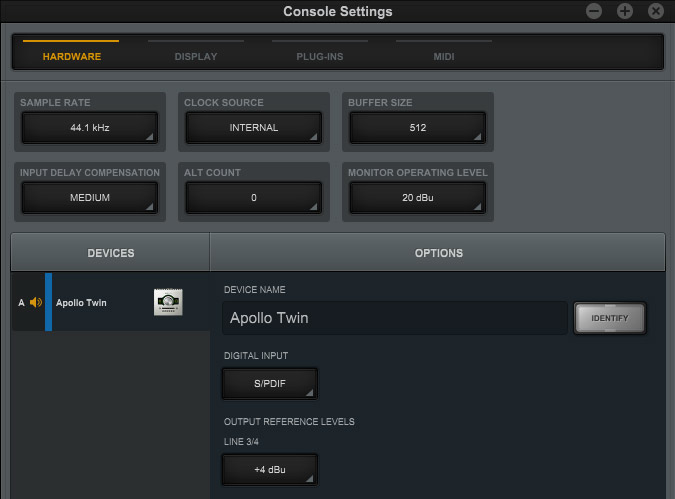Minimize the Console Settings window
The height and width of the screenshot is (499, 675).
pyautogui.click(x=594, y=11)
